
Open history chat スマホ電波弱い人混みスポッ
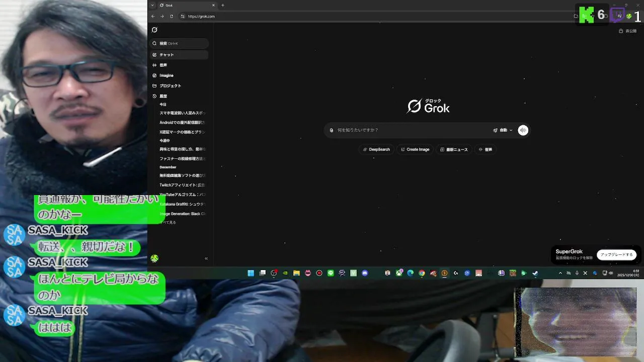pos(182,113)
